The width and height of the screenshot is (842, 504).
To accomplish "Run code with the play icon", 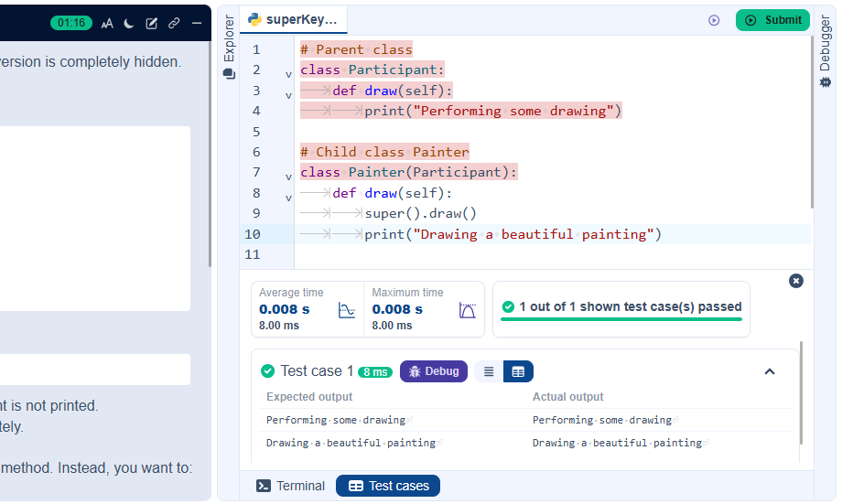I will (x=714, y=20).
